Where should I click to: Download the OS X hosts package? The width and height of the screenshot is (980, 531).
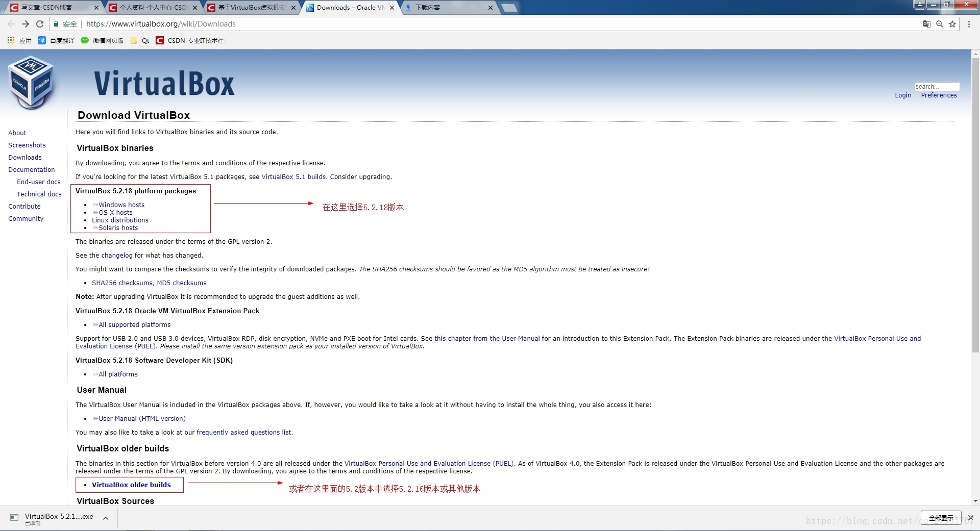click(115, 213)
